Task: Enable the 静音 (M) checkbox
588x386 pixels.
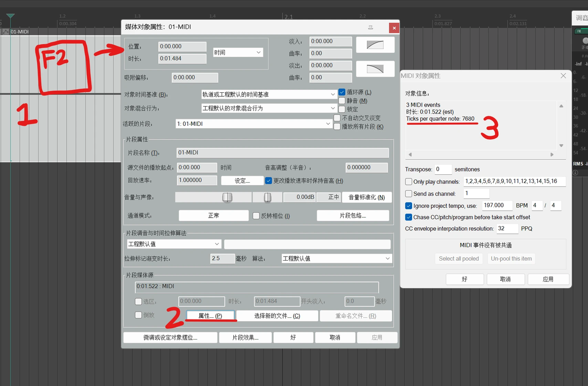Action: [x=342, y=101]
